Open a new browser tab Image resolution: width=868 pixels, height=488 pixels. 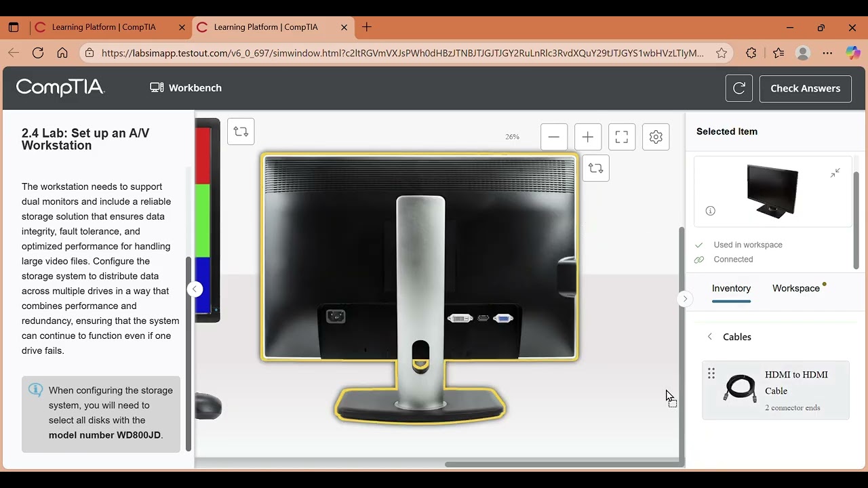[x=367, y=27]
